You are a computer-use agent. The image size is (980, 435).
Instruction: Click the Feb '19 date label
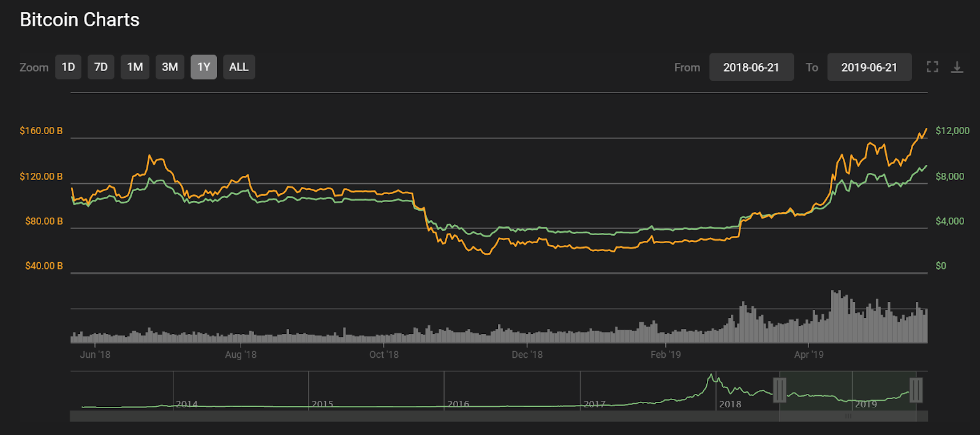coord(666,354)
